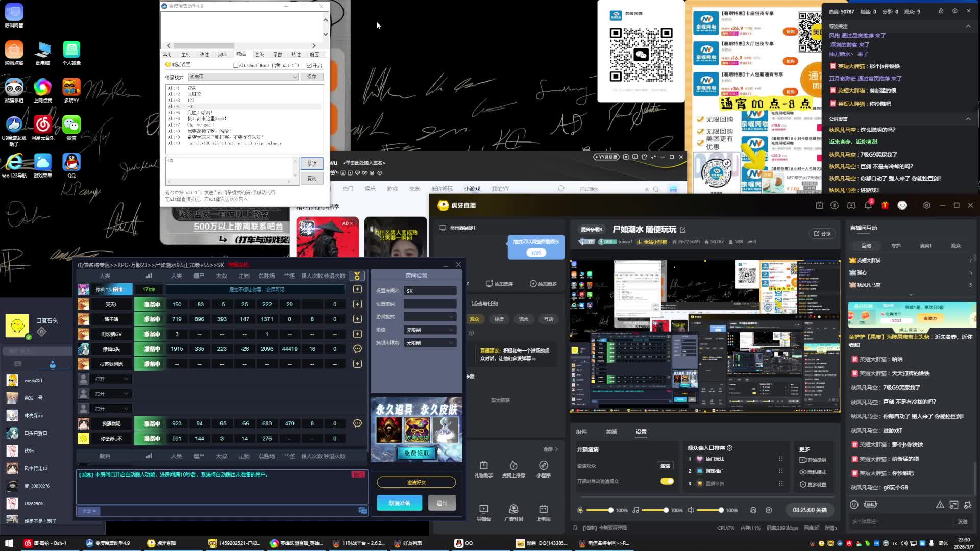Switch to the 高级 tab in assistant
This screenshot has height=551, width=980.
coord(259,54)
